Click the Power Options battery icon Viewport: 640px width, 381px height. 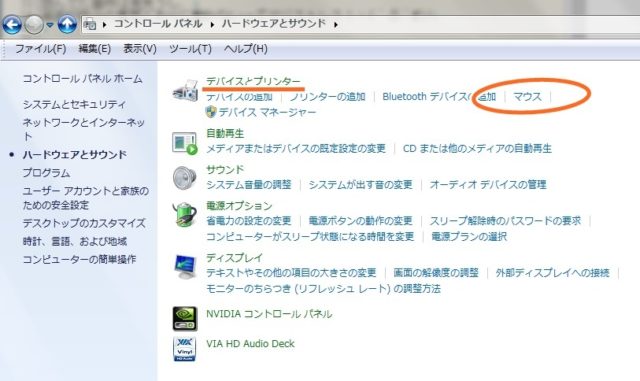184,214
